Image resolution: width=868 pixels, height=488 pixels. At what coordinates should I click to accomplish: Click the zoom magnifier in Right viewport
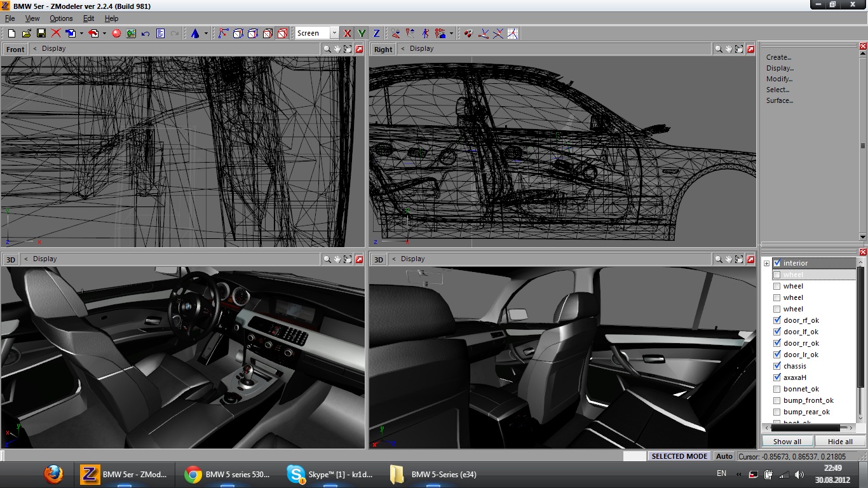click(718, 49)
